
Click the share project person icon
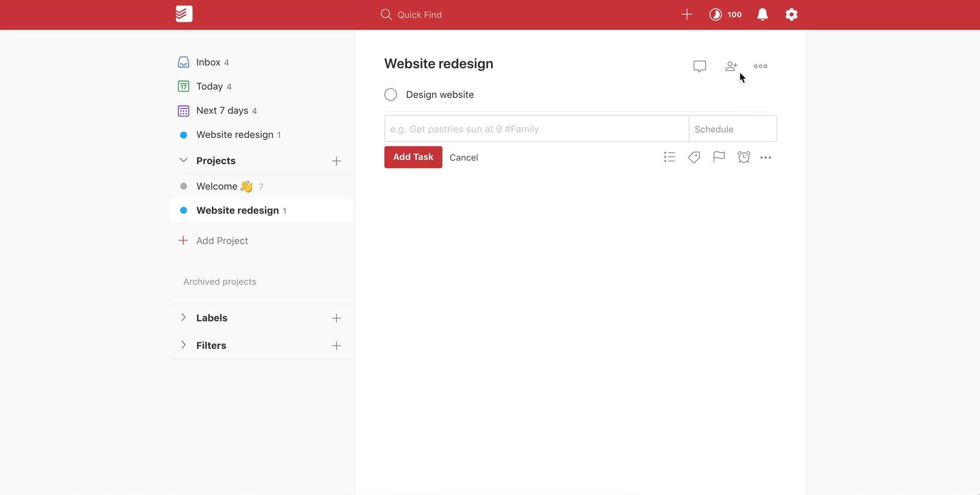731,66
